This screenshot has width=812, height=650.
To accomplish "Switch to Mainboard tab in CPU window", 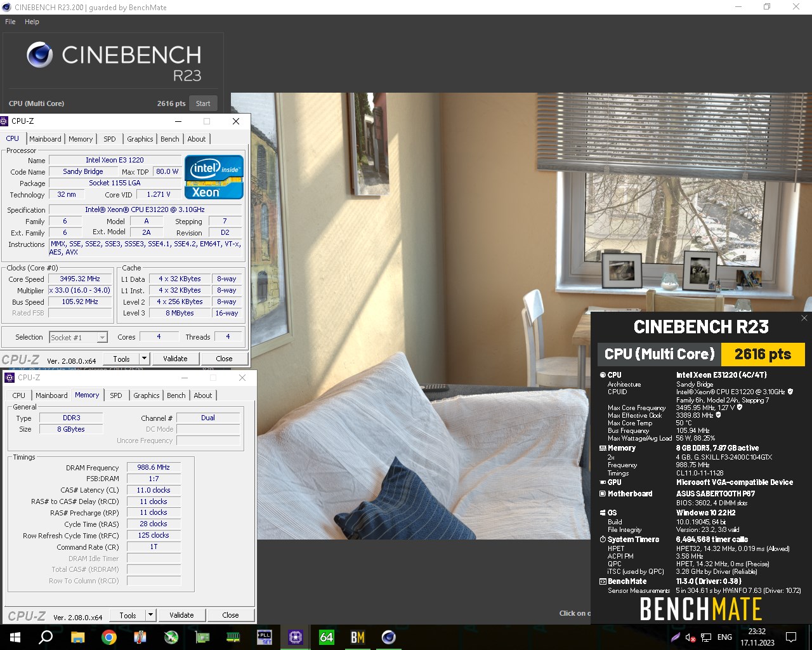I will (x=45, y=139).
